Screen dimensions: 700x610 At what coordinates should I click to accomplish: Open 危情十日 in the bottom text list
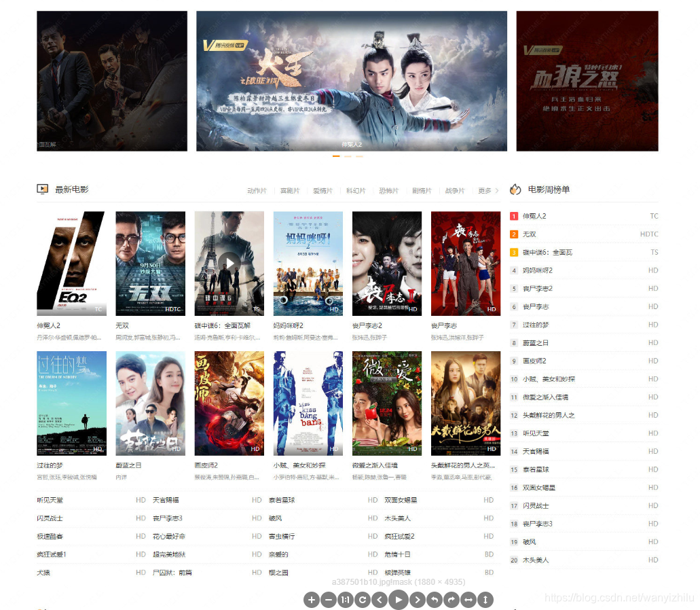click(x=397, y=554)
